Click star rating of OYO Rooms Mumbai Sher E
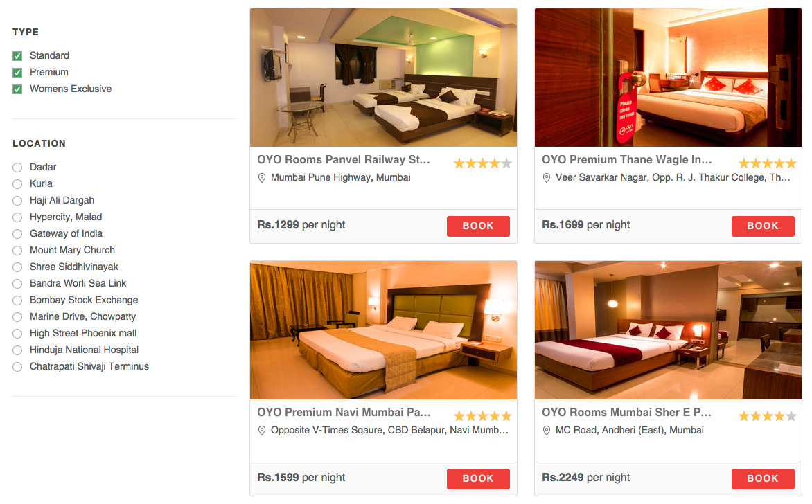The height and width of the screenshot is (504, 812). (768, 416)
